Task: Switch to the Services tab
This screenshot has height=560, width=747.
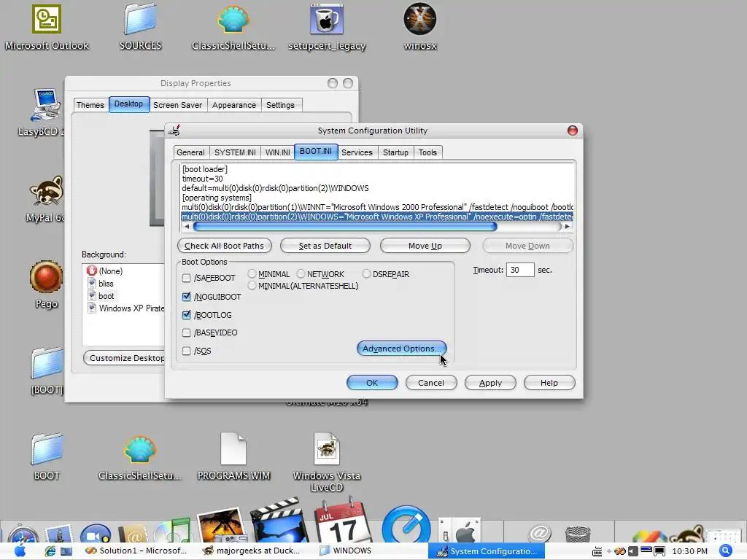Action: [357, 152]
